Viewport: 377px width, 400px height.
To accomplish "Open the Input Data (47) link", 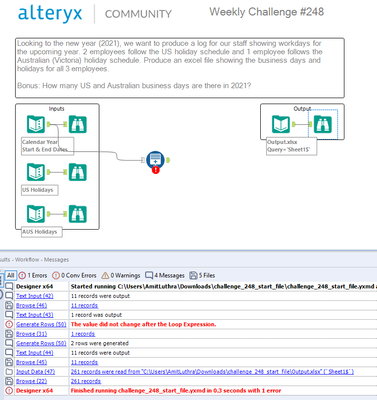I will (35, 372).
